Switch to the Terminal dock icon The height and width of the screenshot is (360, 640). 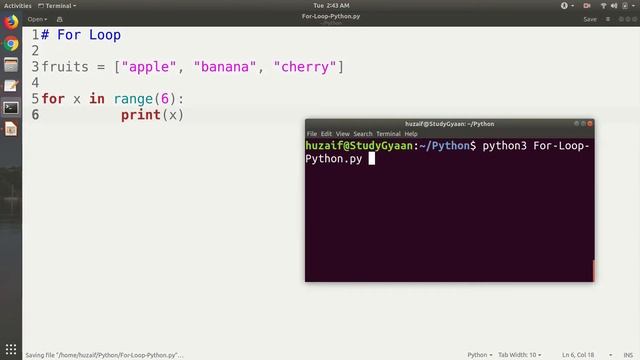click(11, 108)
